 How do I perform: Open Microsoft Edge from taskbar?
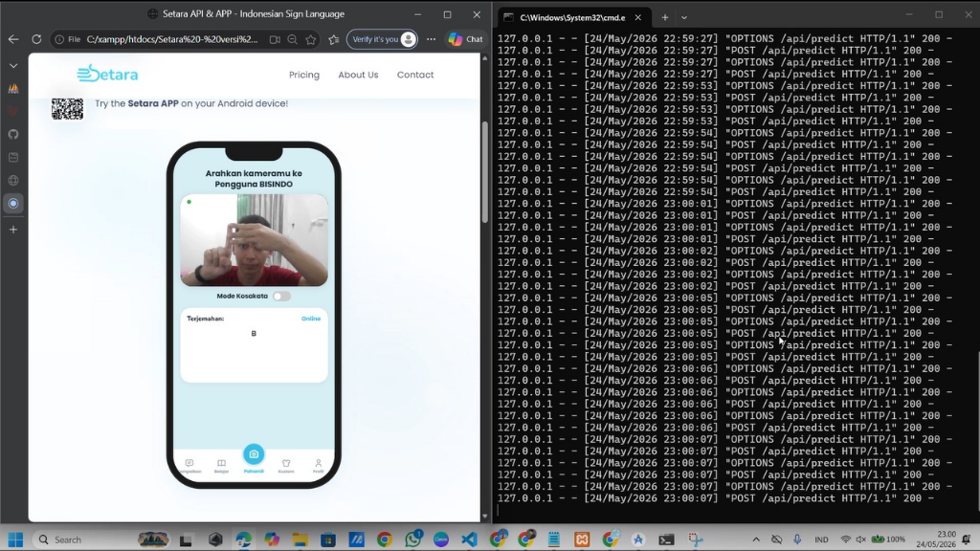tap(244, 540)
